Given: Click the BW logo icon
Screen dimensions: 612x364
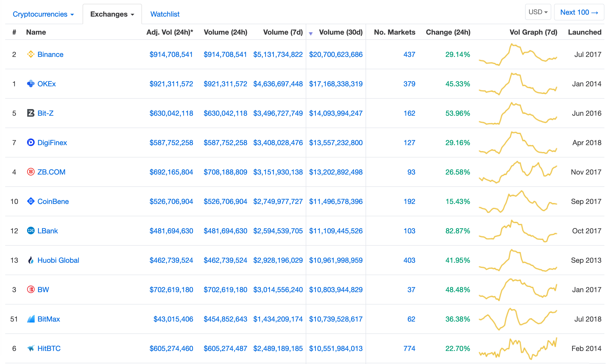Looking at the screenshot, I should (31, 290).
